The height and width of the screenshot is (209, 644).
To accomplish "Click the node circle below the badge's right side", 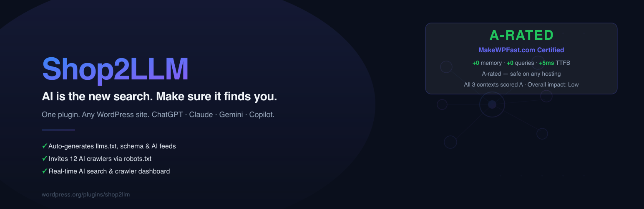I will point(546,96).
